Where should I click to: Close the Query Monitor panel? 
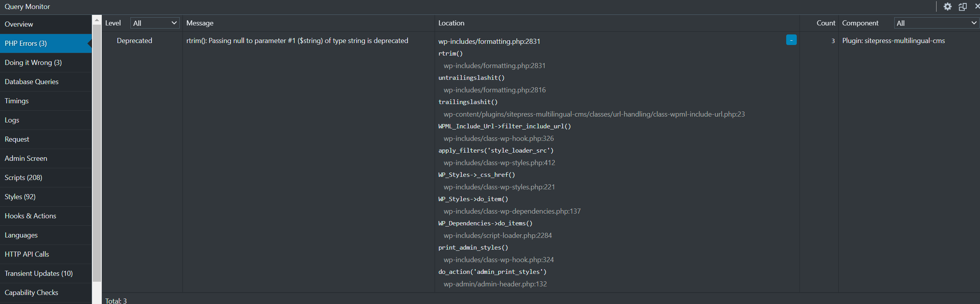pyautogui.click(x=977, y=6)
